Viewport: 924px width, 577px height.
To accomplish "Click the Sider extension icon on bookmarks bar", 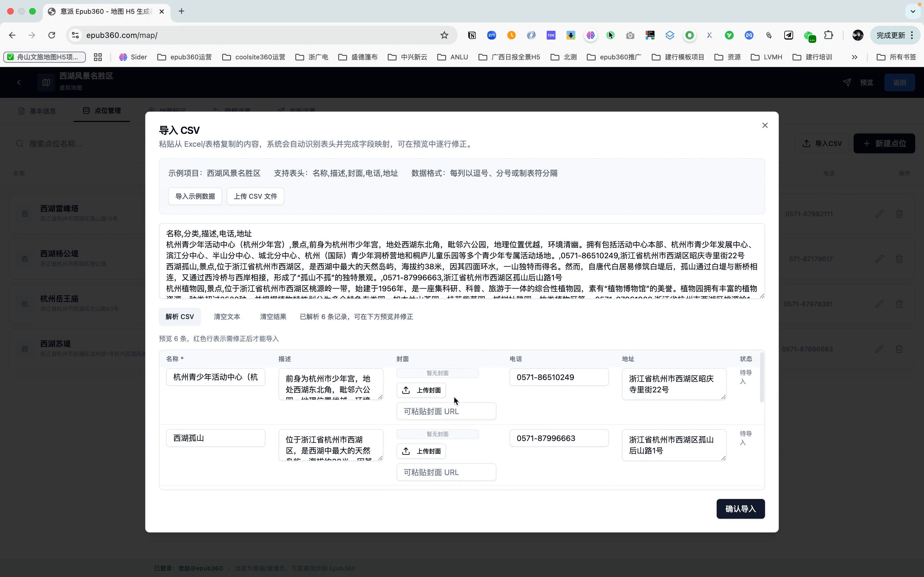I will pyautogui.click(x=123, y=57).
